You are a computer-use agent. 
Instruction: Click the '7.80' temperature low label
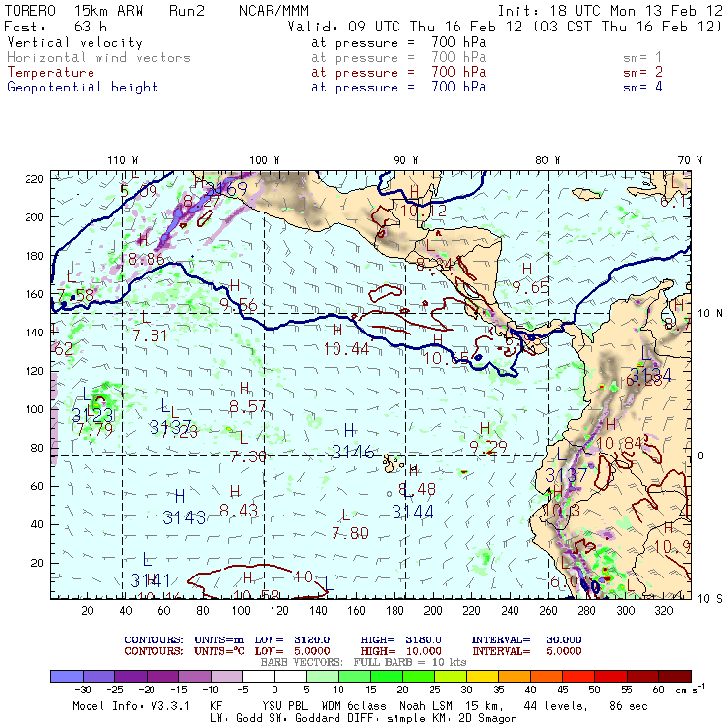tap(350, 533)
